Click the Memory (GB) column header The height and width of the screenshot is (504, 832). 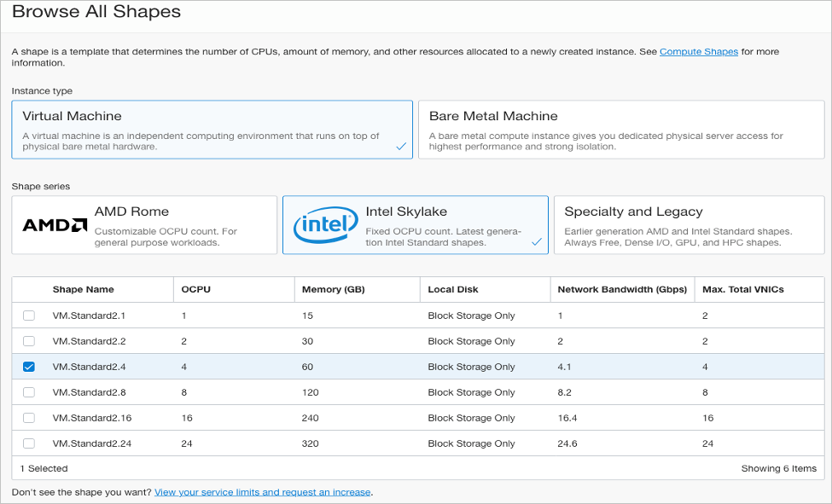tap(333, 289)
